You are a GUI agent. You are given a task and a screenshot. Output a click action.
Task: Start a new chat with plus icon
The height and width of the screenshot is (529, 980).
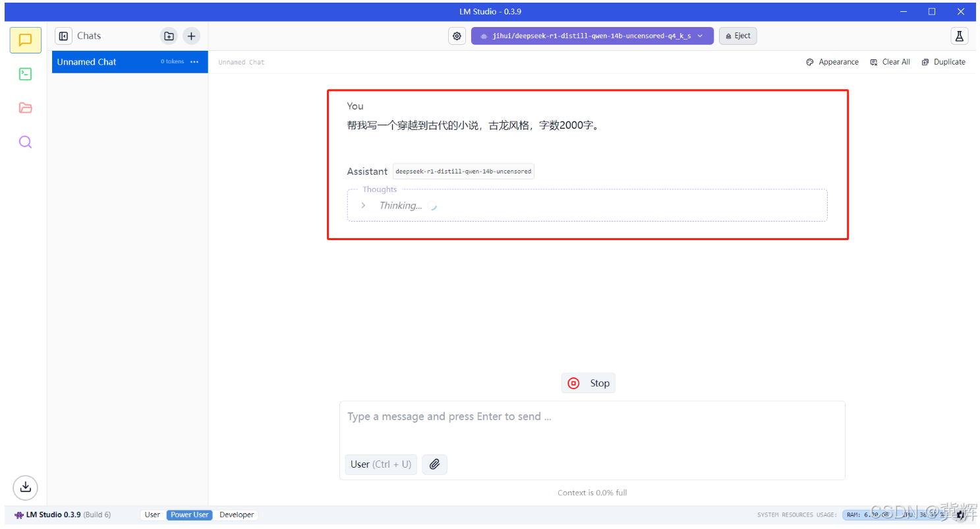pos(191,36)
